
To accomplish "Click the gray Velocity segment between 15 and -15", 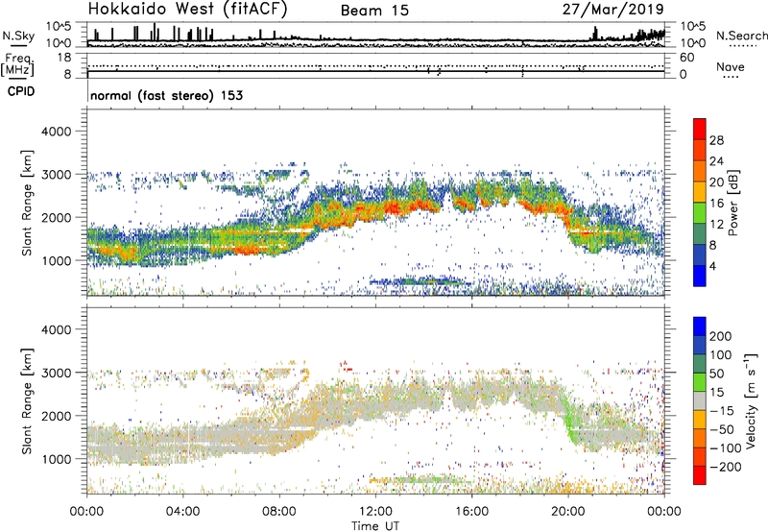I will [x=700, y=400].
